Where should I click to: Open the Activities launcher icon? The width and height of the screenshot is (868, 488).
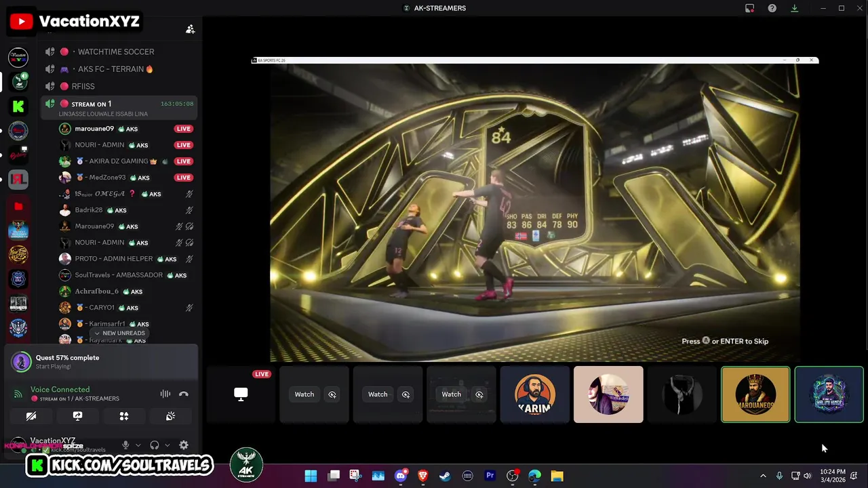point(123,416)
